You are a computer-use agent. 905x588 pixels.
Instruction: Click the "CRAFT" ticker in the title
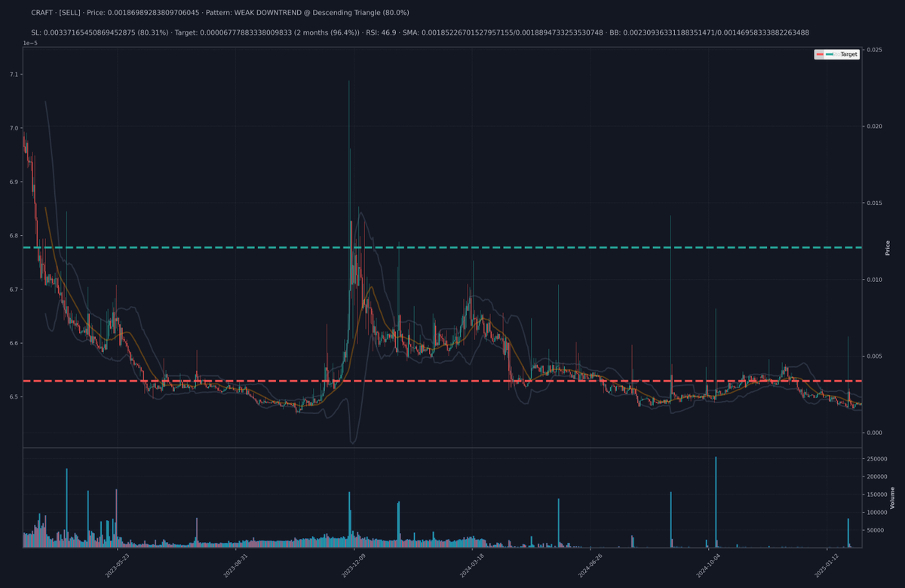click(x=43, y=13)
